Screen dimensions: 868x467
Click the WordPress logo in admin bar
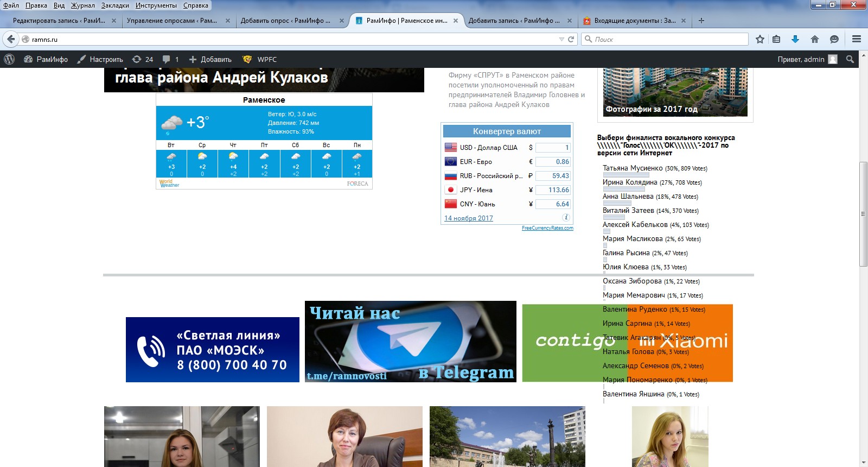[x=9, y=59]
